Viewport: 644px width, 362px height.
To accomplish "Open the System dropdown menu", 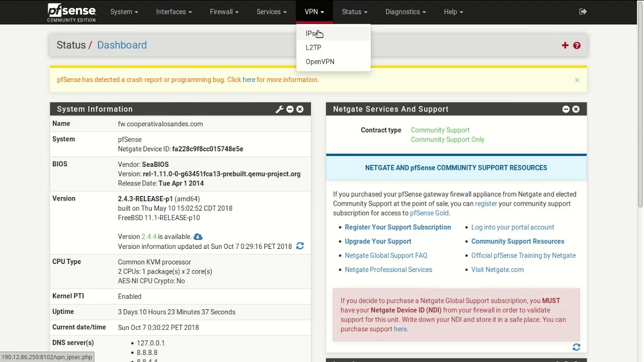I will coord(124,12).
